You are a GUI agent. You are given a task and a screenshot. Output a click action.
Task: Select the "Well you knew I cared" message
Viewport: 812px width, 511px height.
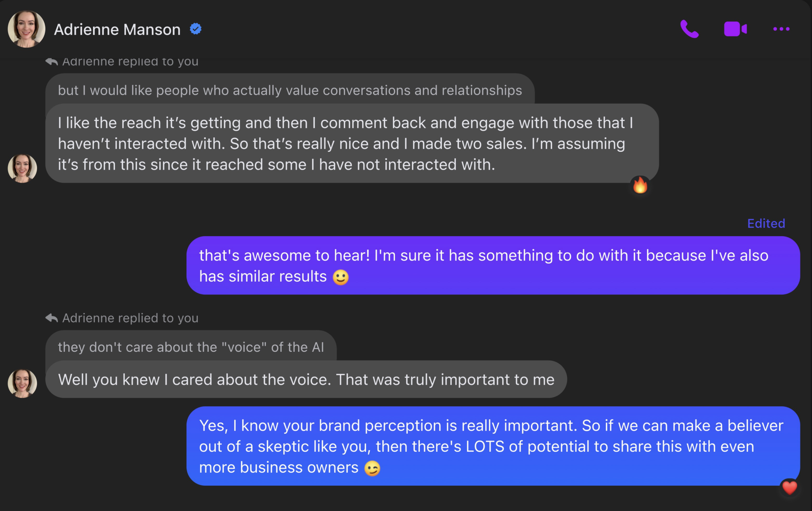(306, 379)
